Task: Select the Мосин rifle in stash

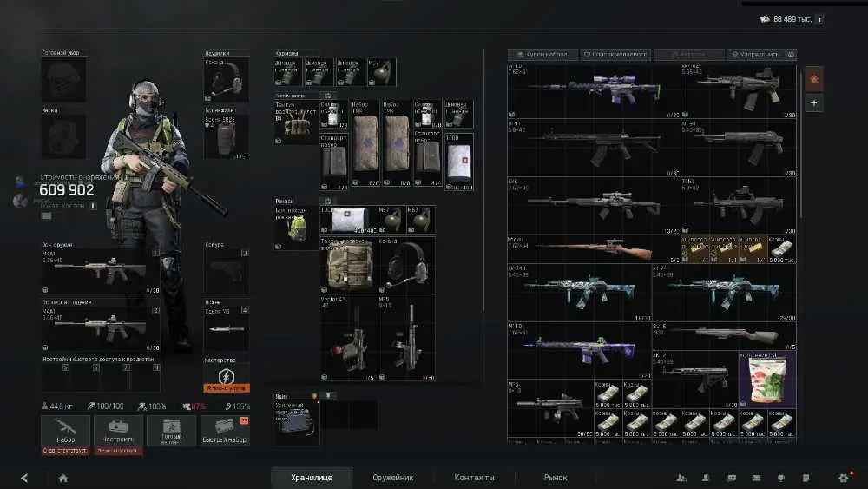Action: pos(594,249)
